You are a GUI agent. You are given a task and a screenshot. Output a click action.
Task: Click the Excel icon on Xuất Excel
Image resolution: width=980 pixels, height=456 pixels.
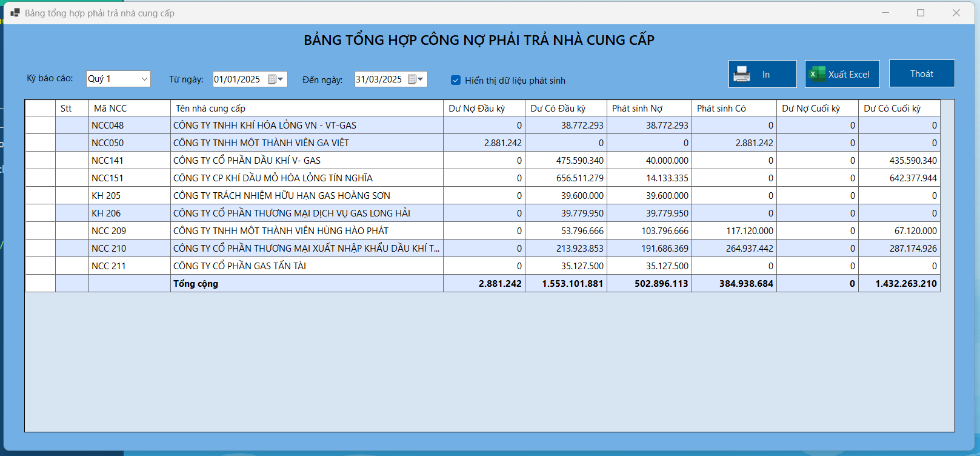pyautogui.click(x=817, y=74)
